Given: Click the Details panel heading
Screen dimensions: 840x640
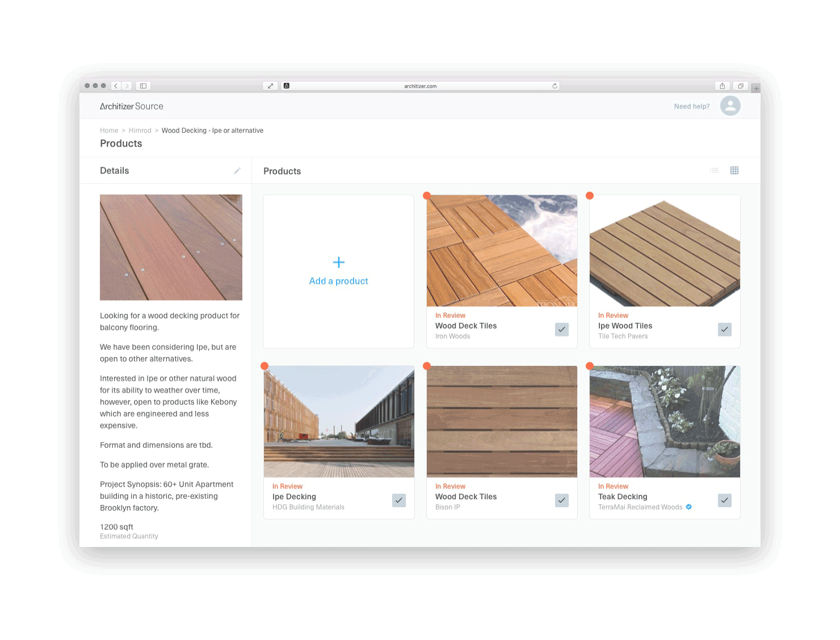Looking at the screenshot, I should point(114,171).
